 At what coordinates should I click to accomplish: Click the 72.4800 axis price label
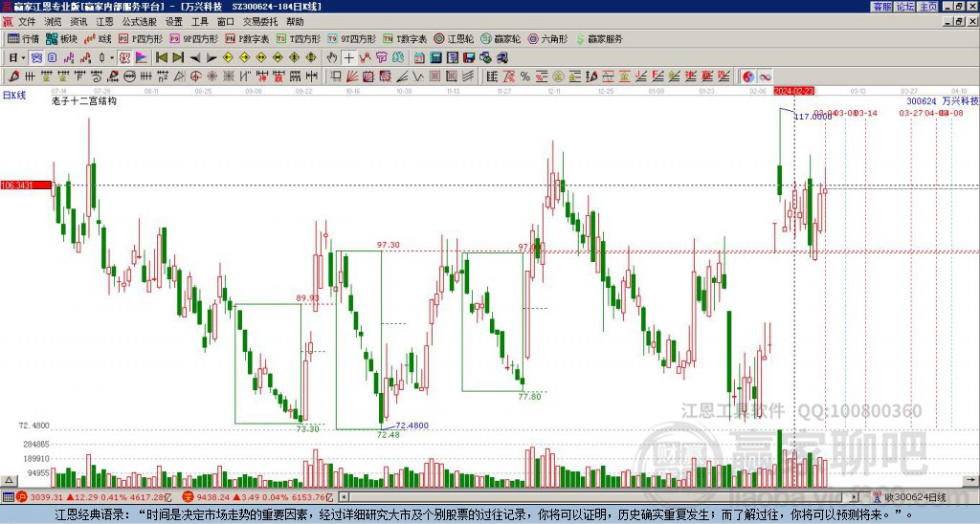[x=34, y=426]
